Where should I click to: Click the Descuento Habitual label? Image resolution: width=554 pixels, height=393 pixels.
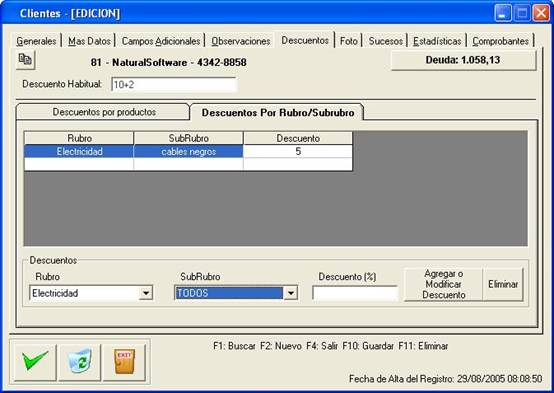click(62, 84)
